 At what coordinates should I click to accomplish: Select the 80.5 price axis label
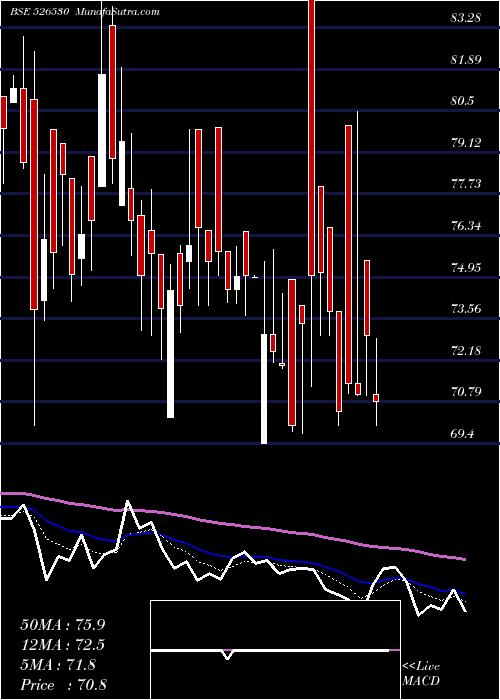pos(462,101)
